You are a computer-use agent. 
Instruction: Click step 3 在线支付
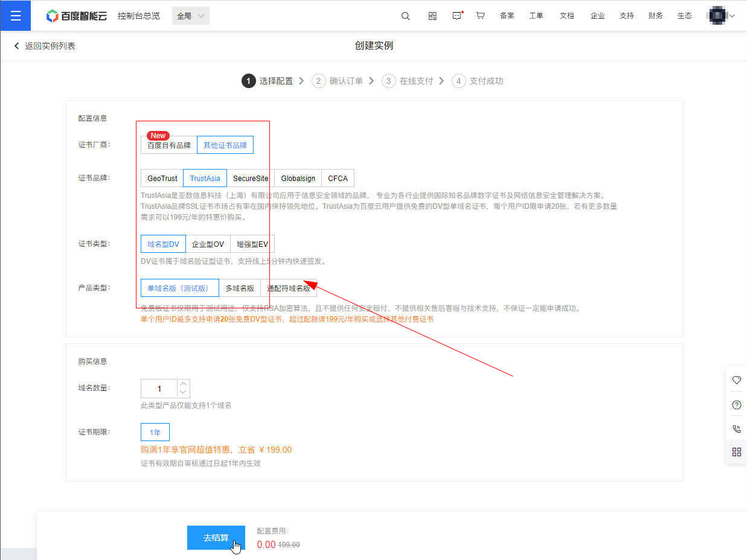click(408, 81)
